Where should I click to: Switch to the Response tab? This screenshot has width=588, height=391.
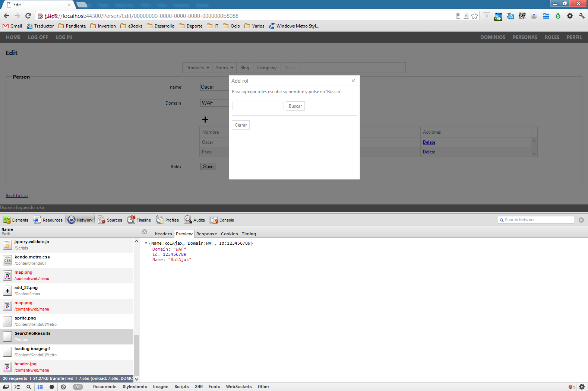207,234
